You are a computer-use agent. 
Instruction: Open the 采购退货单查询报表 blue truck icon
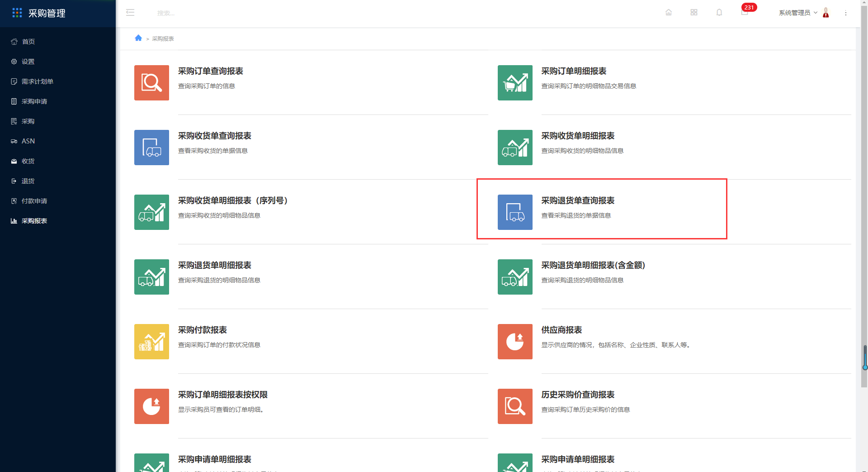pyautogui.click(x=515, y=212)
